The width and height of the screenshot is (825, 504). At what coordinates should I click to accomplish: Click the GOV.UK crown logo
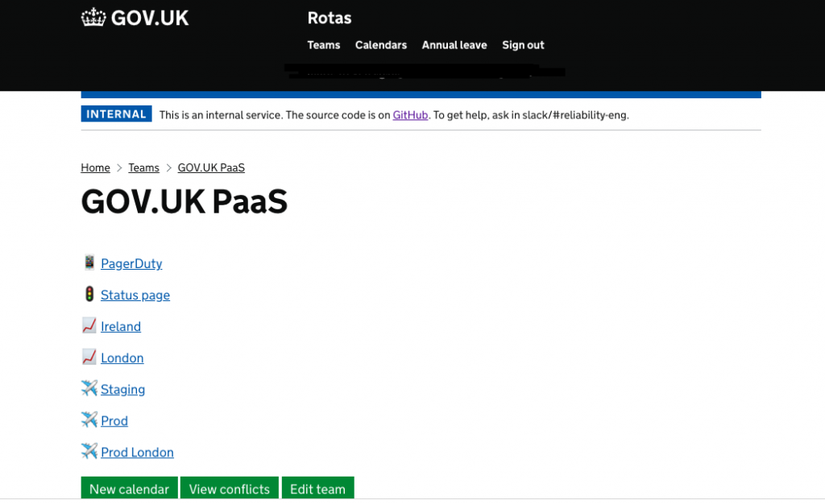pyautogui.click(x=93, y=18)
